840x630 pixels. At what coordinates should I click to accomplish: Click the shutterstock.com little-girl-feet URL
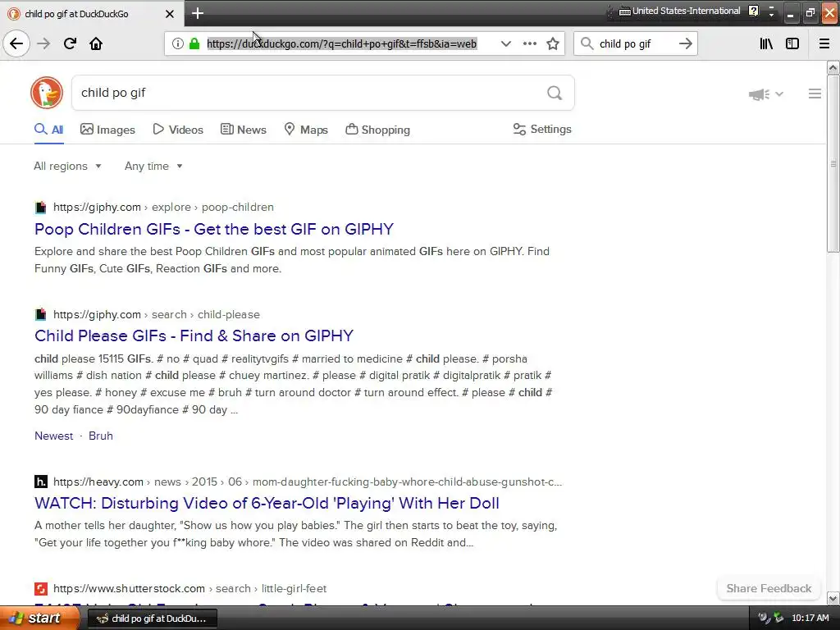(189, 589)
